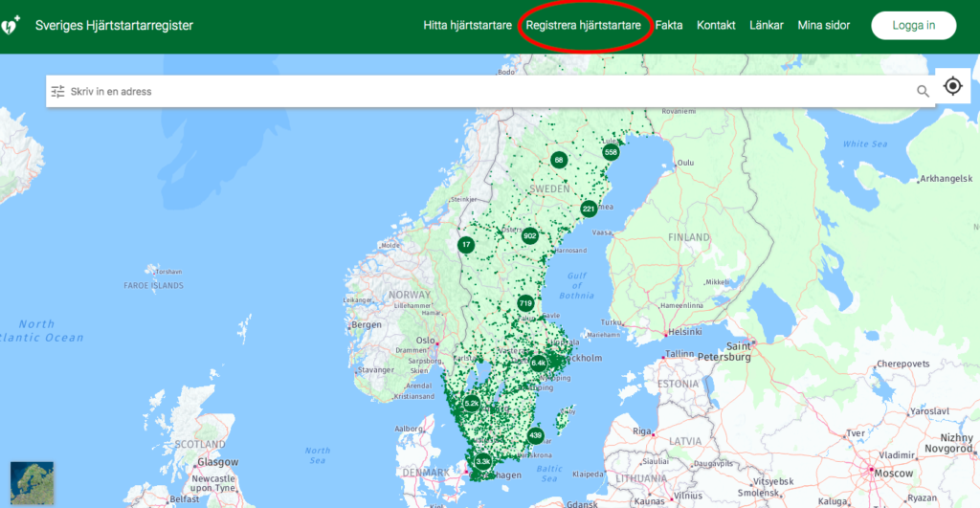Switch to satellite view using map thumbnail
This screenshot has width=980, height=508.
(32, 483)
